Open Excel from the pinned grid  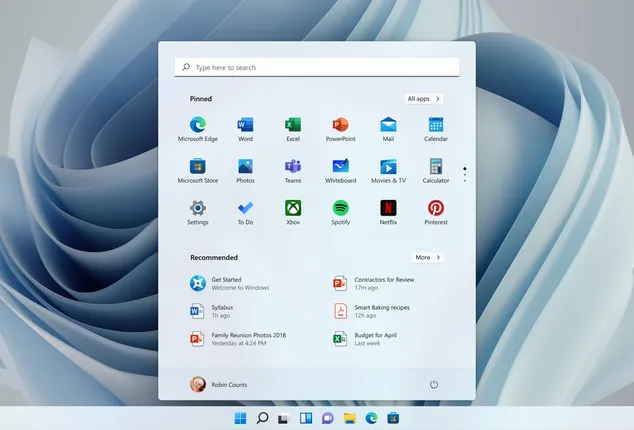click(x=293, y=125)
